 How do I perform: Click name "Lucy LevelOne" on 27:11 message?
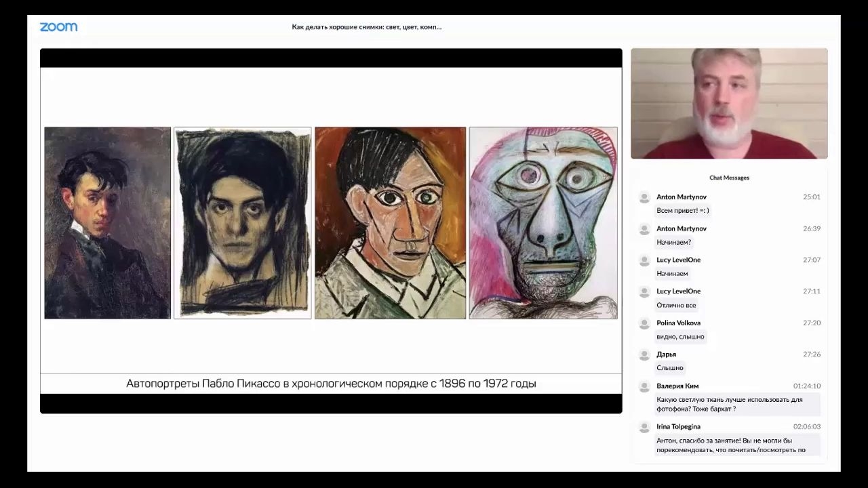[679, 291]
